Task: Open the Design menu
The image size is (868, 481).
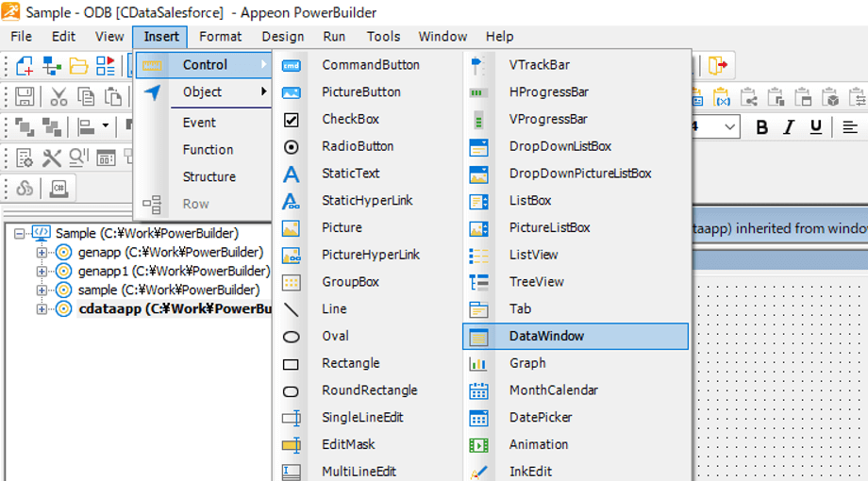Action: pos(283,37)
